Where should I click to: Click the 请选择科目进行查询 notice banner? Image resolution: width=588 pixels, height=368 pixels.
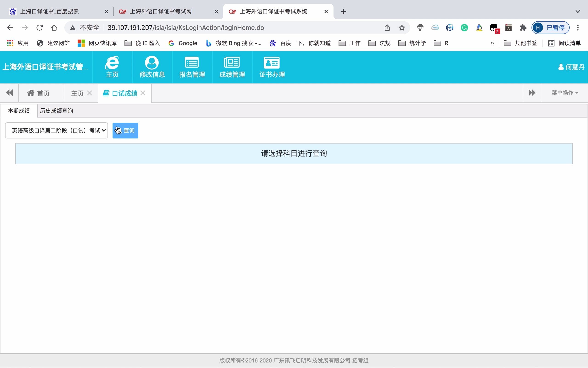point(294,154)
